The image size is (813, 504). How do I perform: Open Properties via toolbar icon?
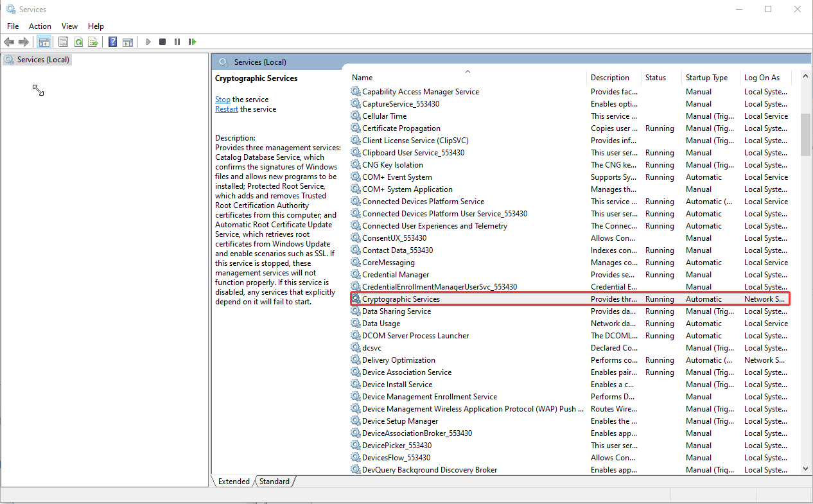[63, 42]
